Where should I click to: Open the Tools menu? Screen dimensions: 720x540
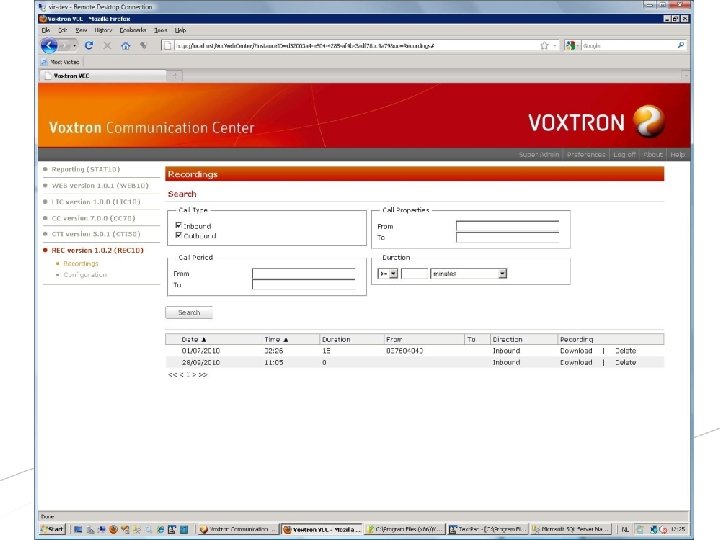(x=160, y=30)
